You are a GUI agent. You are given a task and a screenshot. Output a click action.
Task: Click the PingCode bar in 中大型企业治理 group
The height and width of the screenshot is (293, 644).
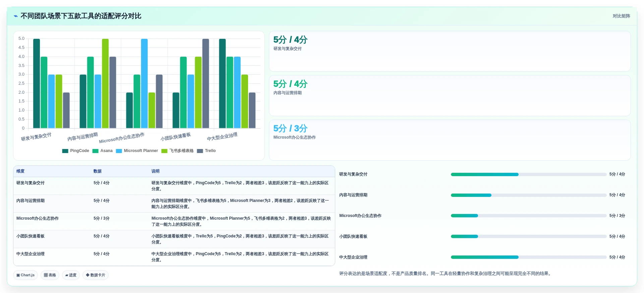click(x=222, y=83)
